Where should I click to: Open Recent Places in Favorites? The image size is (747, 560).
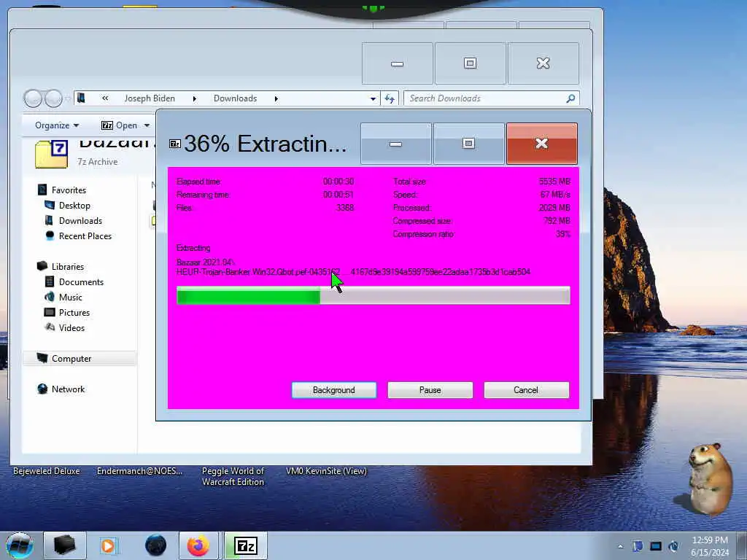click(x=85, y=236)
